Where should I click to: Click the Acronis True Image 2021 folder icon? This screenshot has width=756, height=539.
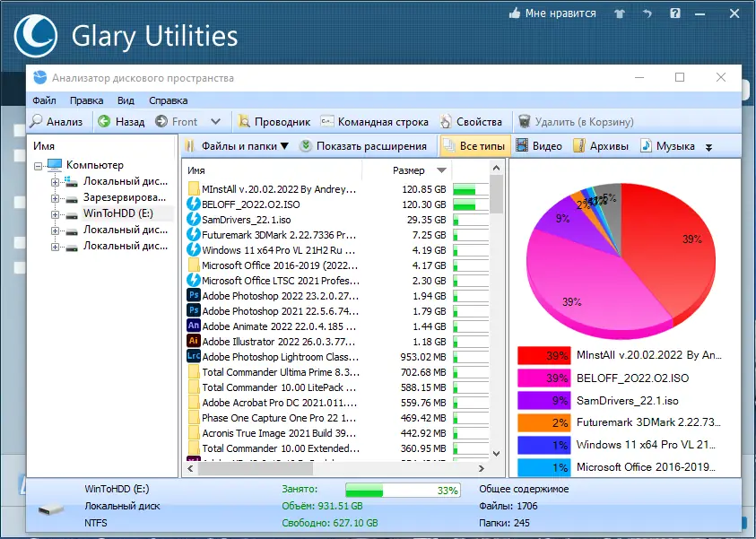194,433
